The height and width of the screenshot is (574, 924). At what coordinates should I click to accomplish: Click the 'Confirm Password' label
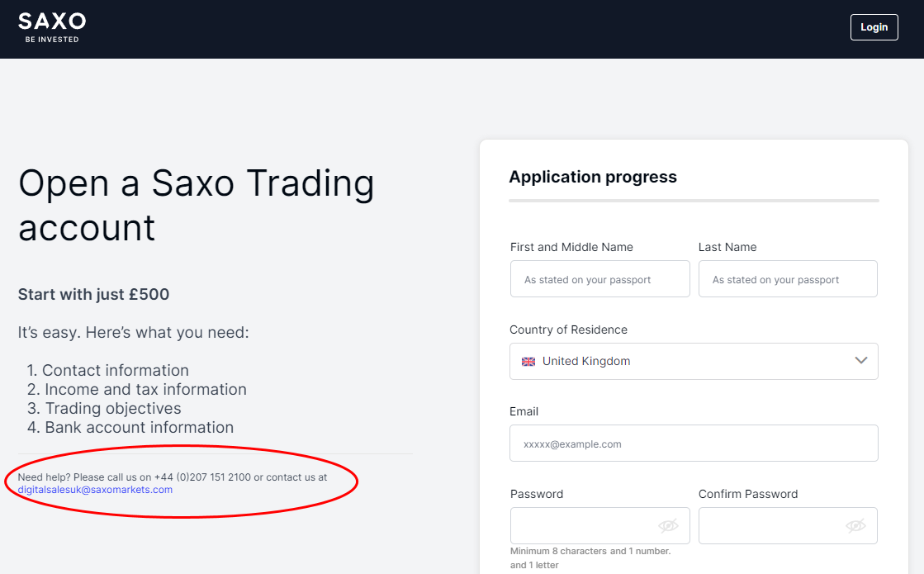[x=748, y=494]
